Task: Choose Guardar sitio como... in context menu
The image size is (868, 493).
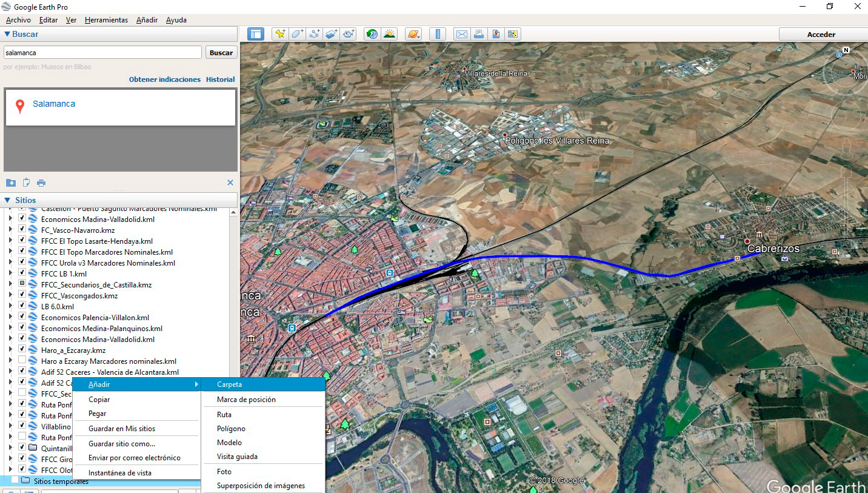Action: (137, 444)
